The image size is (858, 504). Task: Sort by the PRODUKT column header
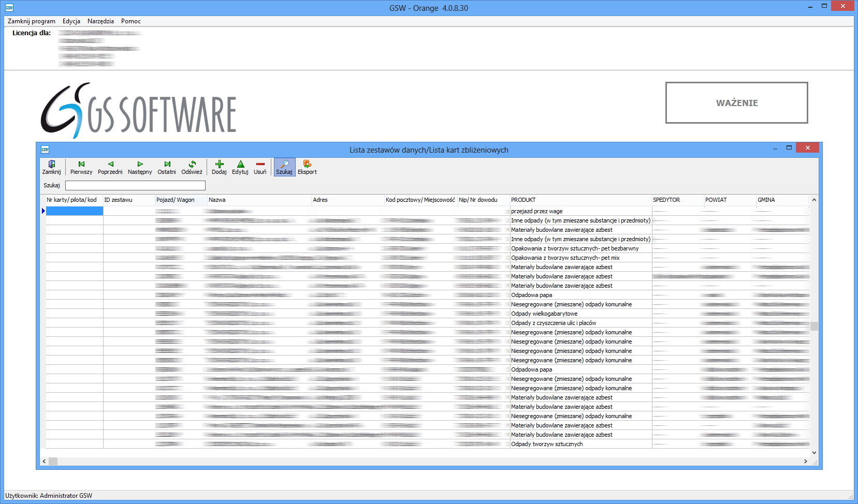tap(580, 200)
